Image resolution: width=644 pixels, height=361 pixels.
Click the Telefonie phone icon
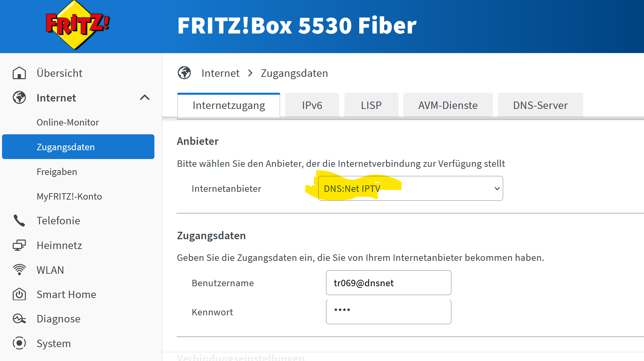[x=19, y=221]
